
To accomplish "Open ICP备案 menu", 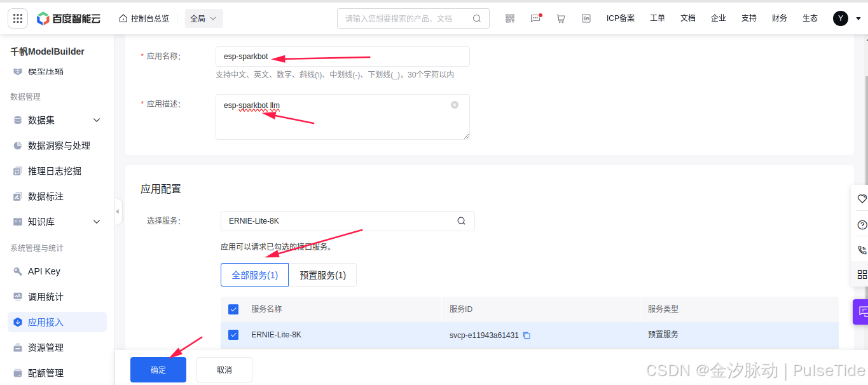I will [x=621, y=18].
